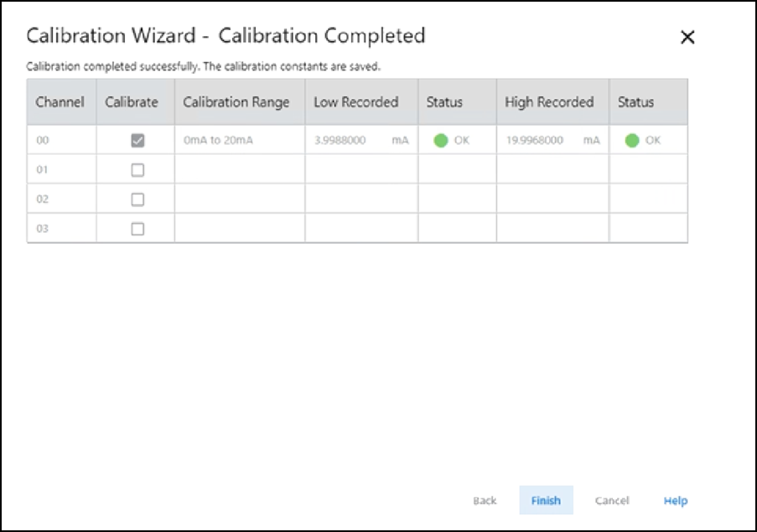The image size is (757, 532).
Task: Click the High Recorded column header
Action: (x=549, y=102)
